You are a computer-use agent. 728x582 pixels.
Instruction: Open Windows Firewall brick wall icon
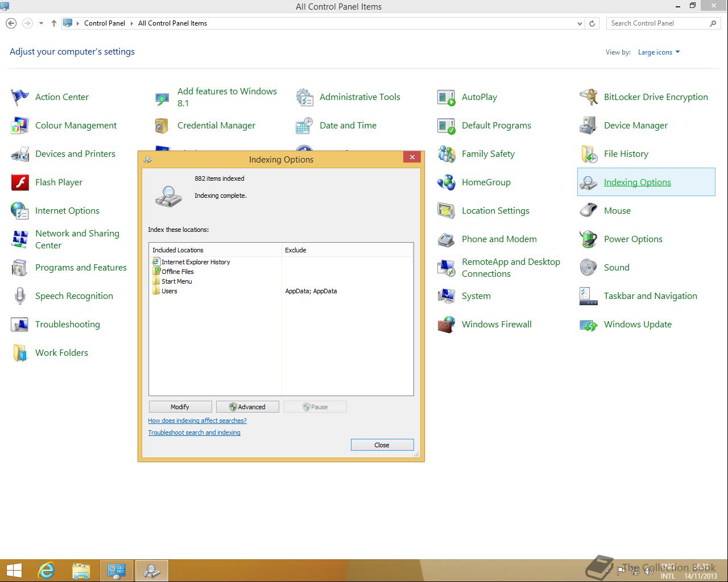(446, 325)
